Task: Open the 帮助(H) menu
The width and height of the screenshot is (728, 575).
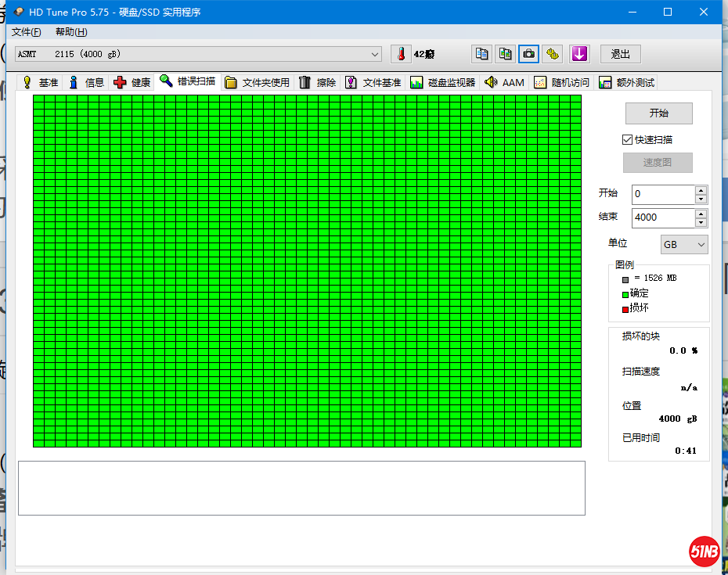Action: click(x=71, y=32)
